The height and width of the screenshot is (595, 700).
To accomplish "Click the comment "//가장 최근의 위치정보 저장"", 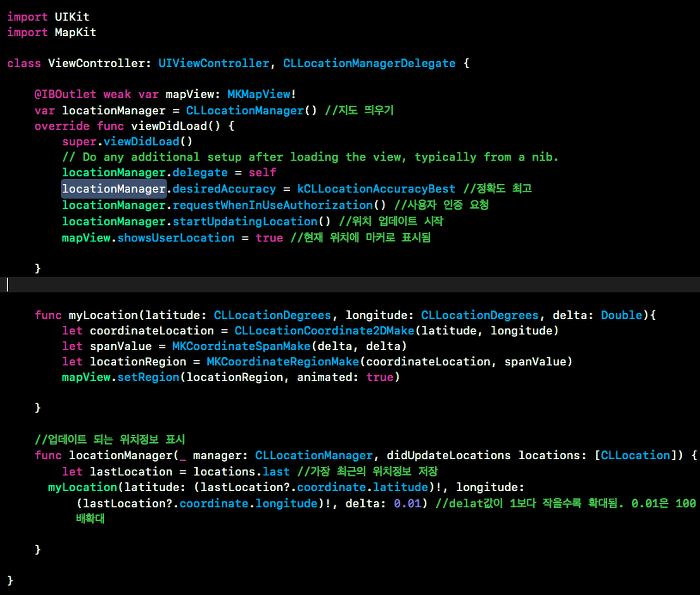I will click(367, 472).
